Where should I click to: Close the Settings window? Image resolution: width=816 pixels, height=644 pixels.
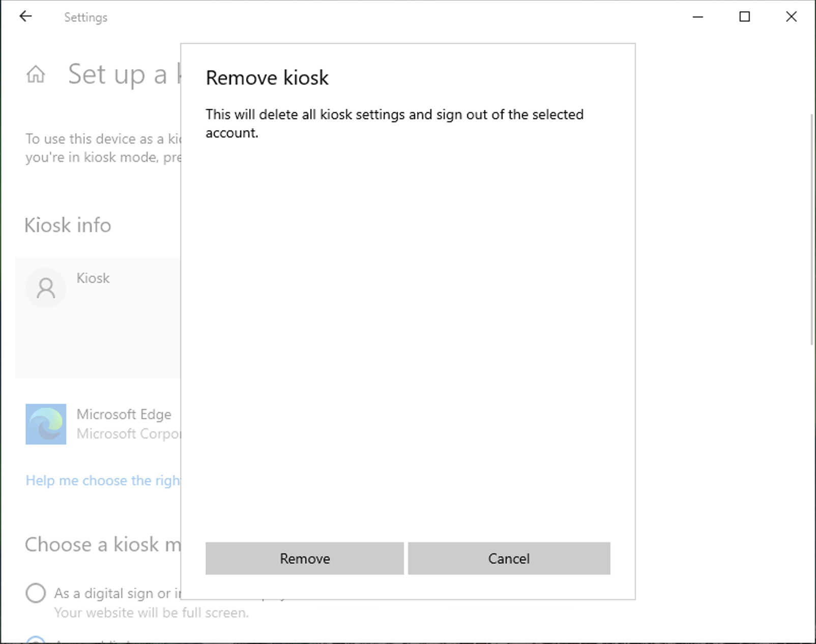[791, 17]
